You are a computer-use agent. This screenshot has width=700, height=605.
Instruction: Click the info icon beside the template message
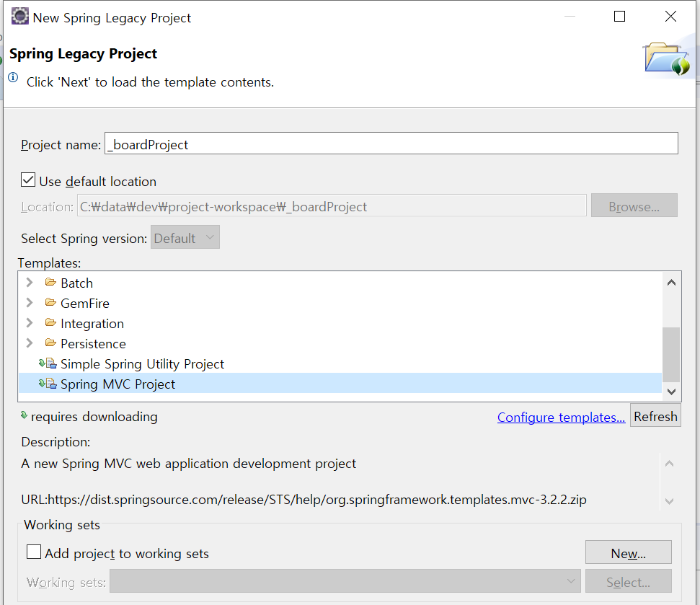tap(14, 78)
